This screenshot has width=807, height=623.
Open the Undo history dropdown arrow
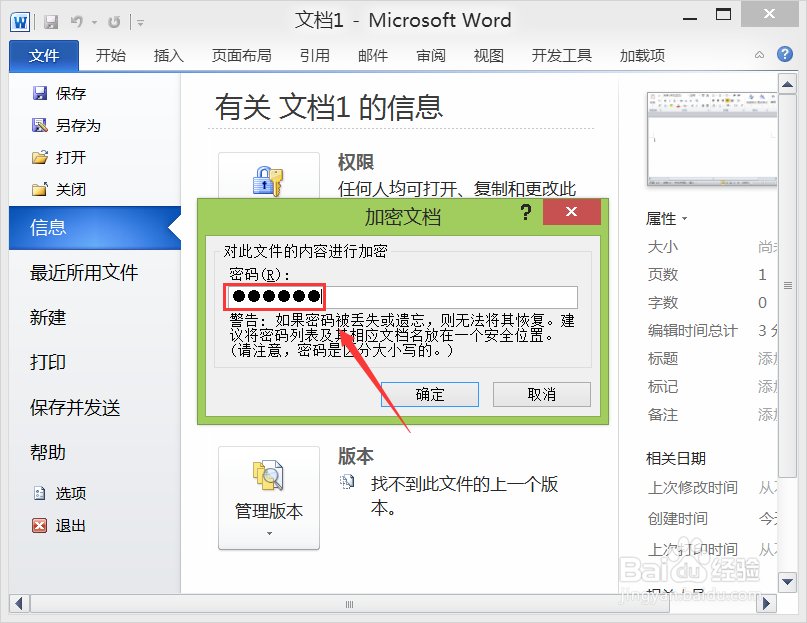click(94, 22)
